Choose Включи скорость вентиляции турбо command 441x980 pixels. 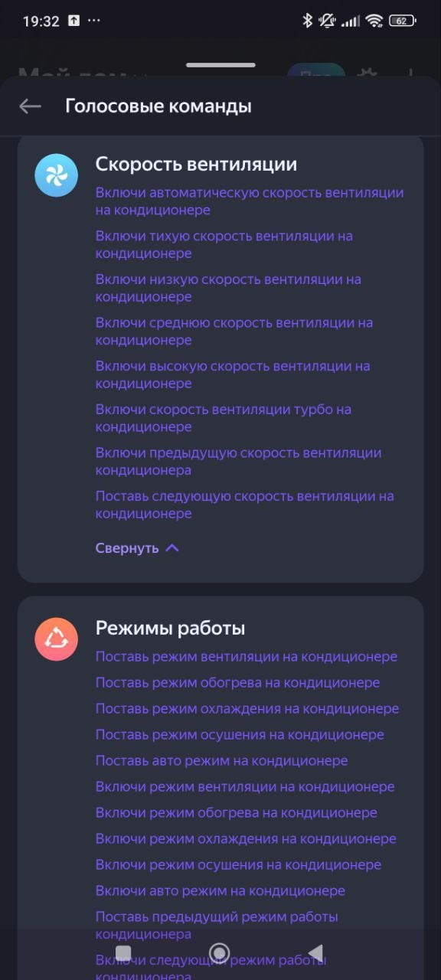pyautogui.click(x=224, y=418)
